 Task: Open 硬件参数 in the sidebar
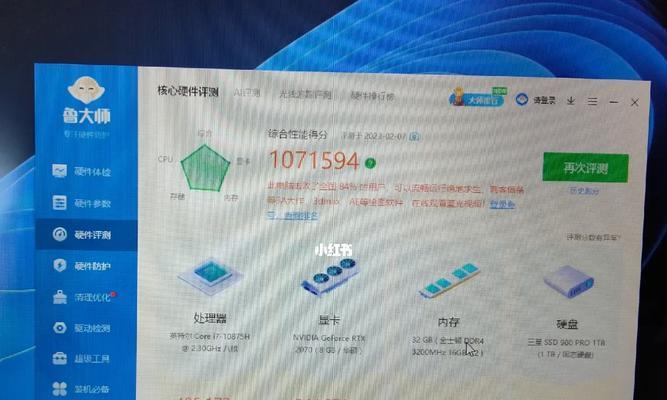pos(82,203)
